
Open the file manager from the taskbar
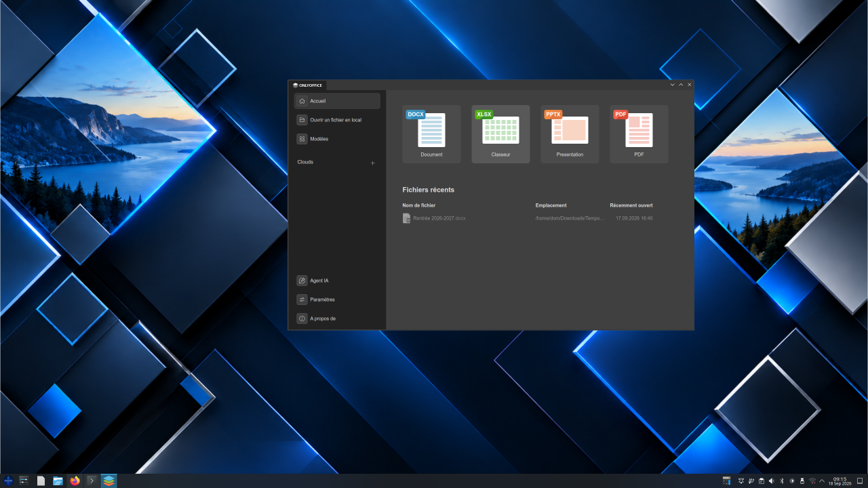click(x=58, y=481)
